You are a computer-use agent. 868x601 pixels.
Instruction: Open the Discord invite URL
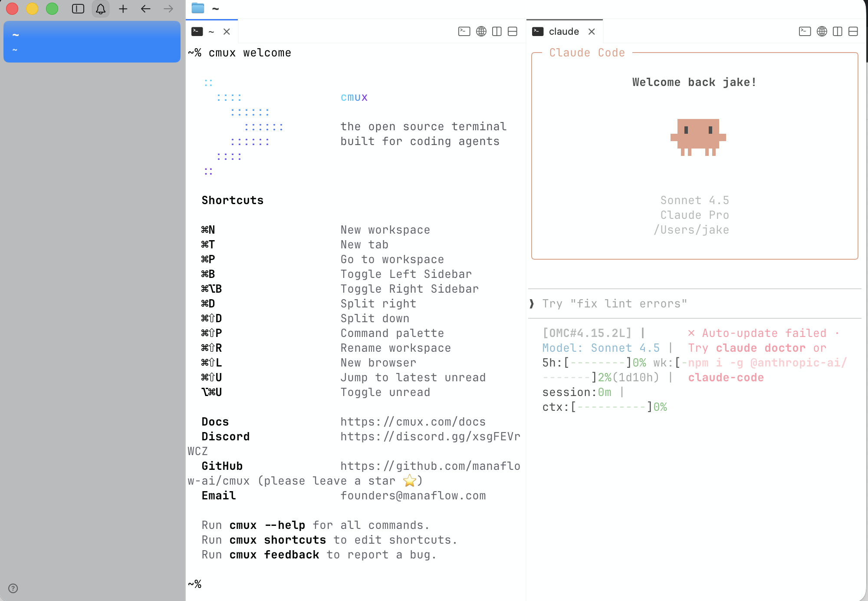(431, 436)
